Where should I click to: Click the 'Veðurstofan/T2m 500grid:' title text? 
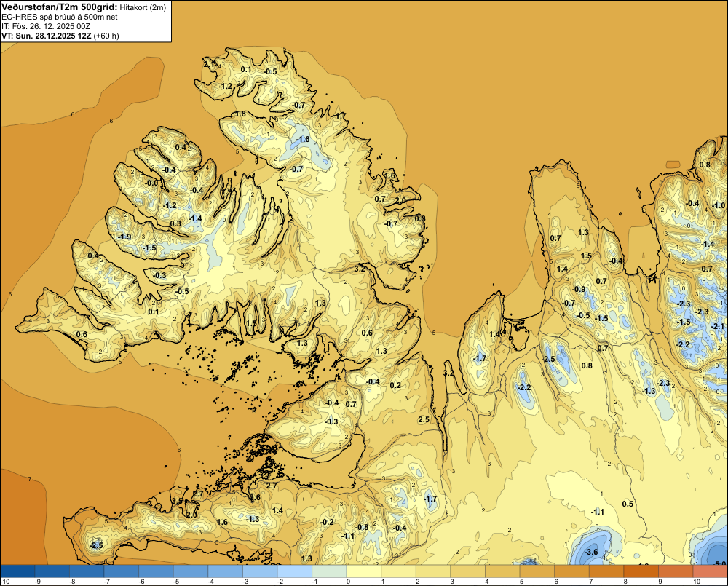point(60,7)
